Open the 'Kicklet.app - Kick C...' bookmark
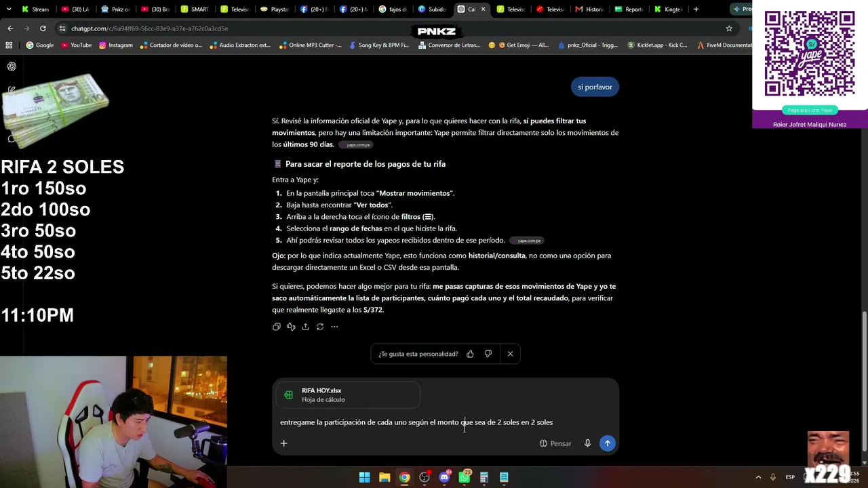This screenshot has width=868, height=488. [x=657, y=45]
